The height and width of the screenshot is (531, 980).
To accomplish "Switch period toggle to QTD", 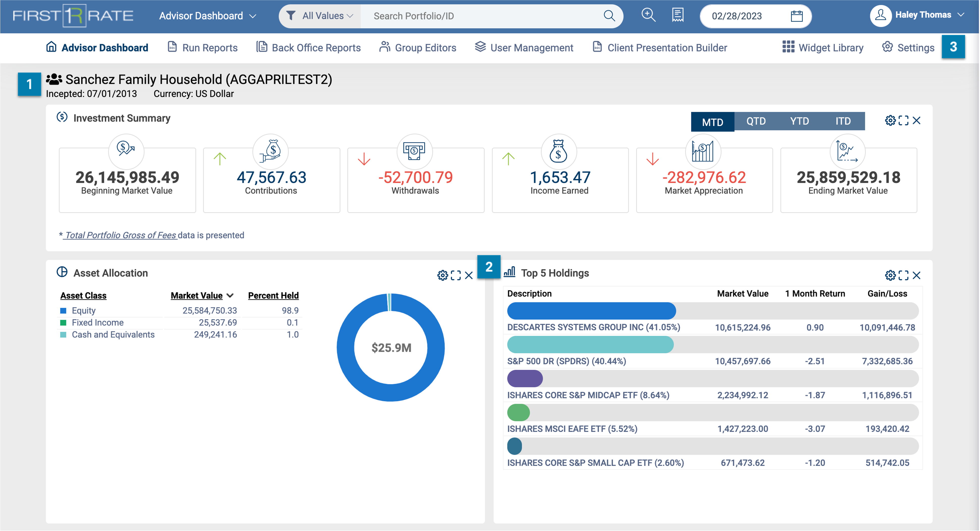I will tap(756, 121).
